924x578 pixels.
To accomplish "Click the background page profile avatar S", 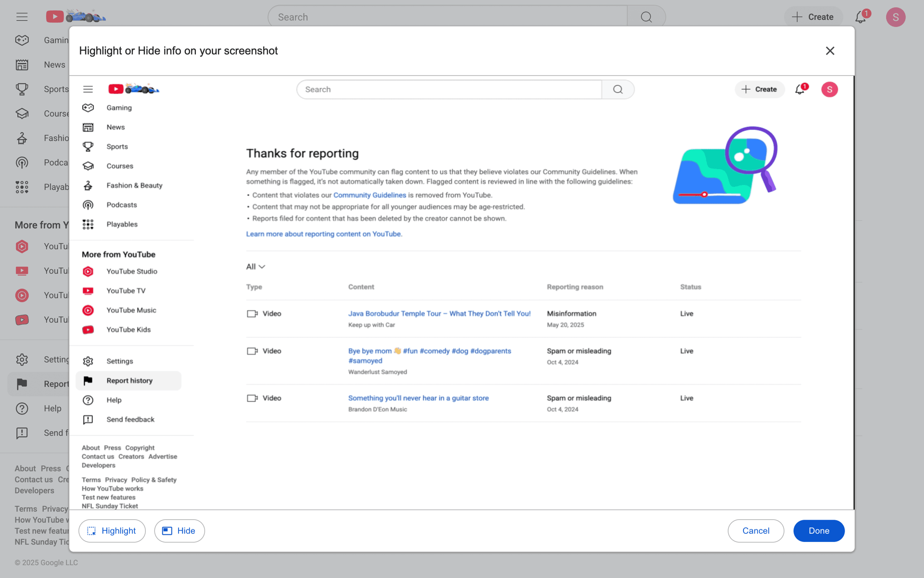I will tap(896, 17).
